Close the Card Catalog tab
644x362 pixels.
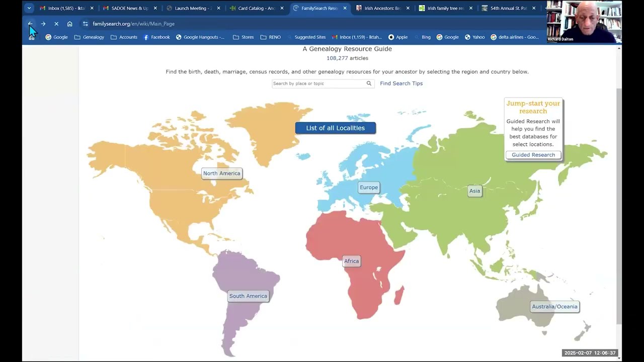(282, 8)
